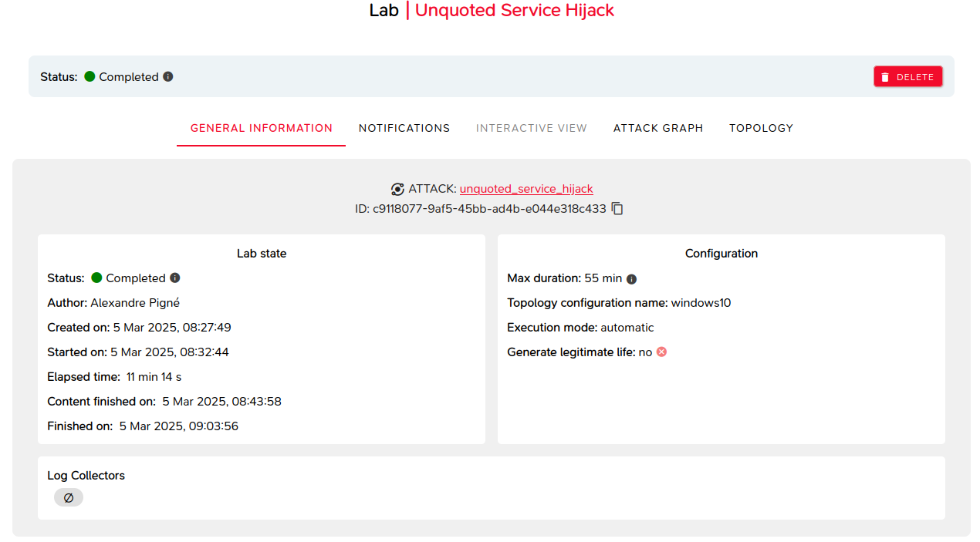Click the Started on date 08:32:44
Image resolution: width=980 pixels, height=542 pixels.
click(x=170, y=352)
